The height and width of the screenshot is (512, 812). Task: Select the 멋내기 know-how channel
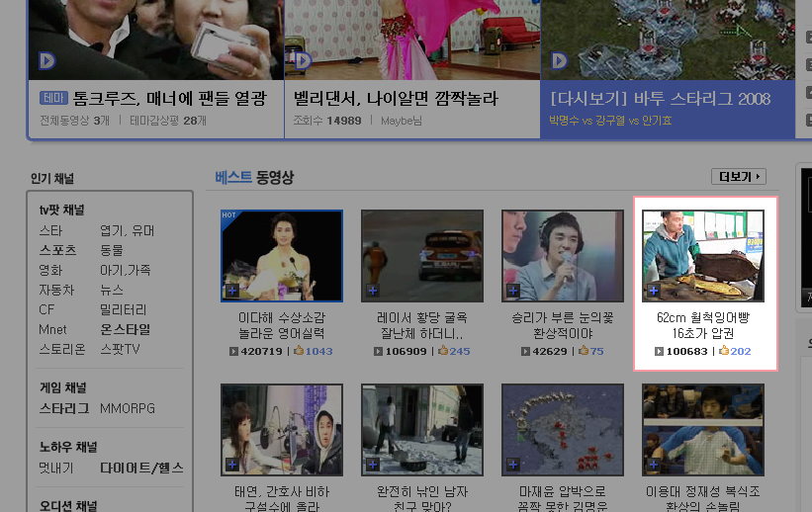coord(56,468)
